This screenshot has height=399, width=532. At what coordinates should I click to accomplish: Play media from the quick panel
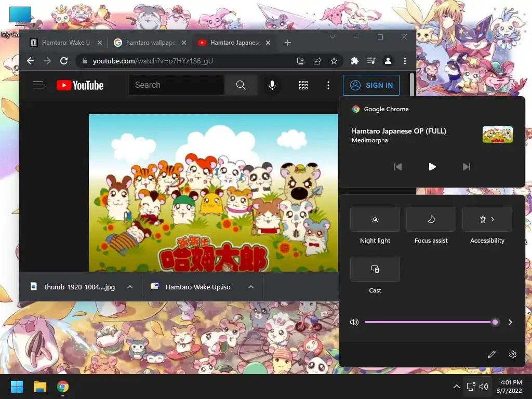[x=432, y=167]
